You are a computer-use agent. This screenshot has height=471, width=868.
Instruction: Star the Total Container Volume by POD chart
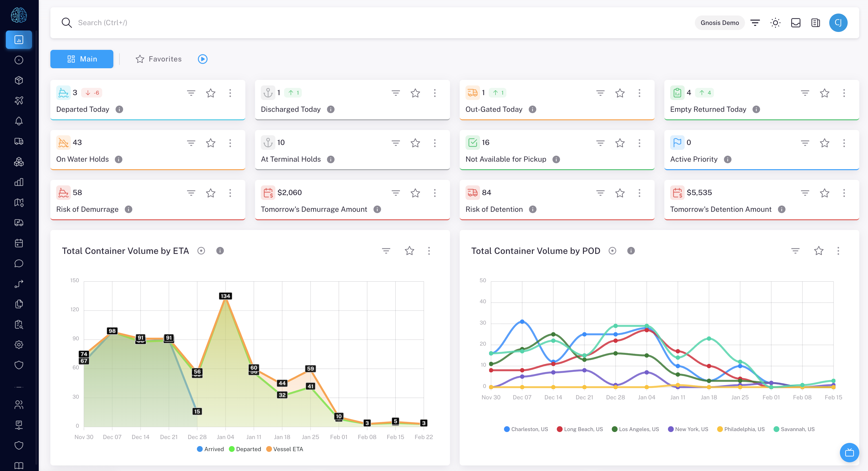(x=818, y=251)
